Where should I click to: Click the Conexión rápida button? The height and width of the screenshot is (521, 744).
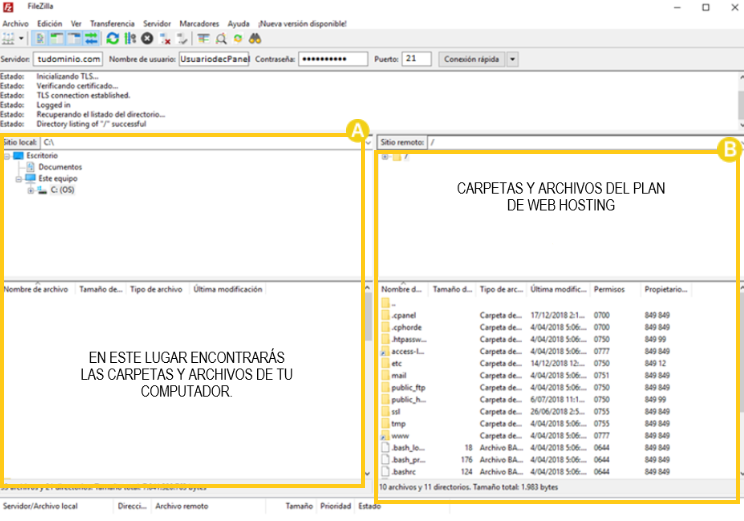[472, 59]
